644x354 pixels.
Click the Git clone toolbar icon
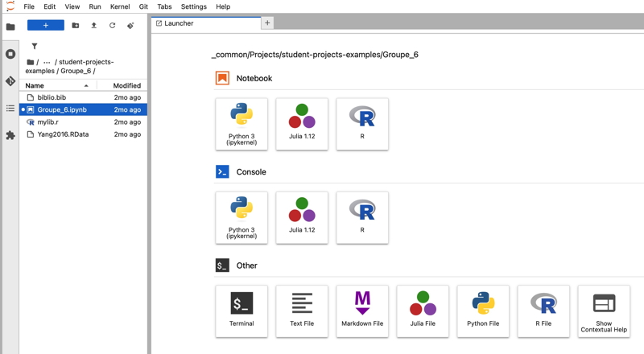coord(130,26)
